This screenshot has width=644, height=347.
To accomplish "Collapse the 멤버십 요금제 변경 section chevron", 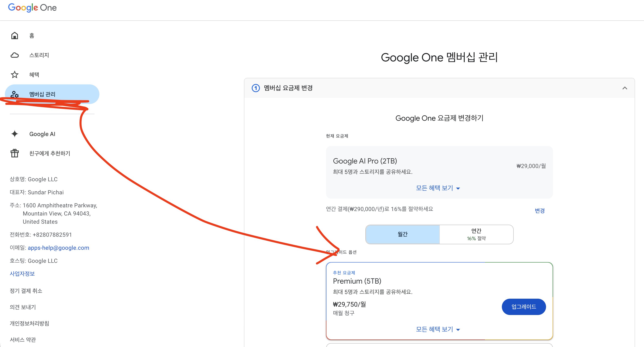I will 624,88.
